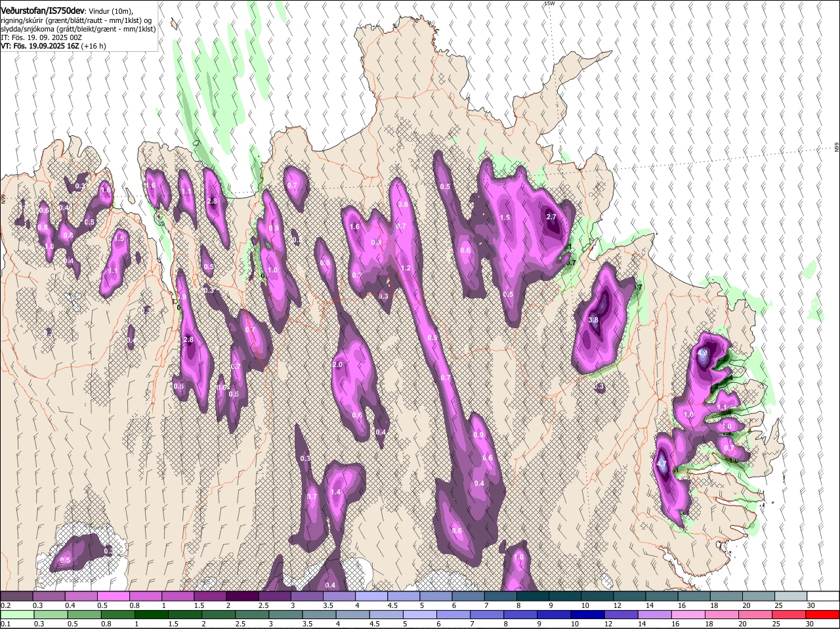The width and height of the screenshot is (840, 629).
Task: Pick the light periwinkle swatch starting at 5 in the green legend
Action: (x=421, y=615)
